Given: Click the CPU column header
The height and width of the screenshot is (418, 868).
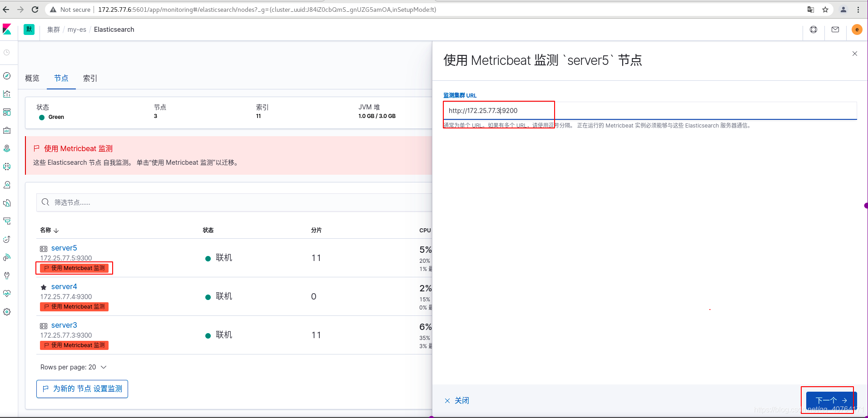Looking at the screenshot, I should coord(425,230).
